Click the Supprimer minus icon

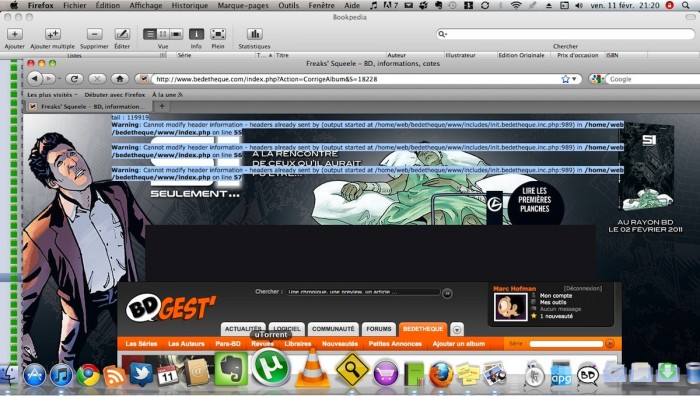coord(94,34)
